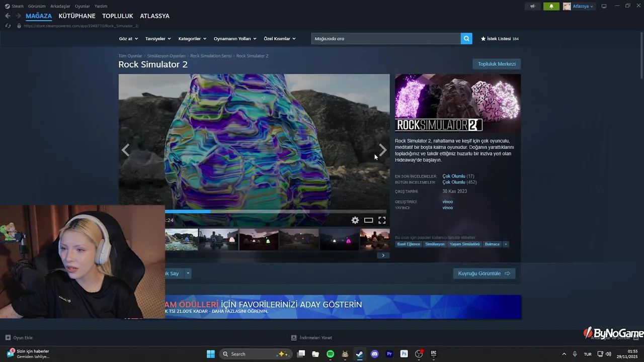Add more tags with plus button
Screen dimensions: 644x362
click(506, 244)
